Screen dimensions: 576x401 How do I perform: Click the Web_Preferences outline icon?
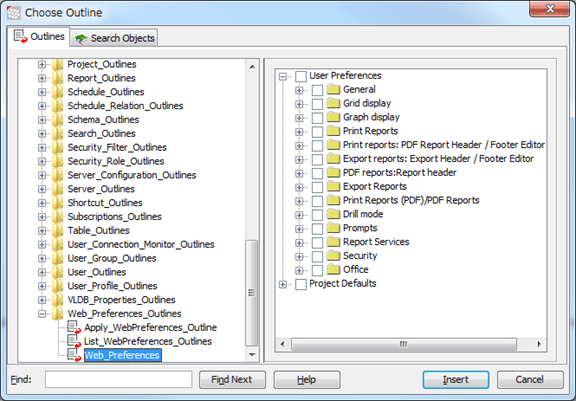(74, 355)
